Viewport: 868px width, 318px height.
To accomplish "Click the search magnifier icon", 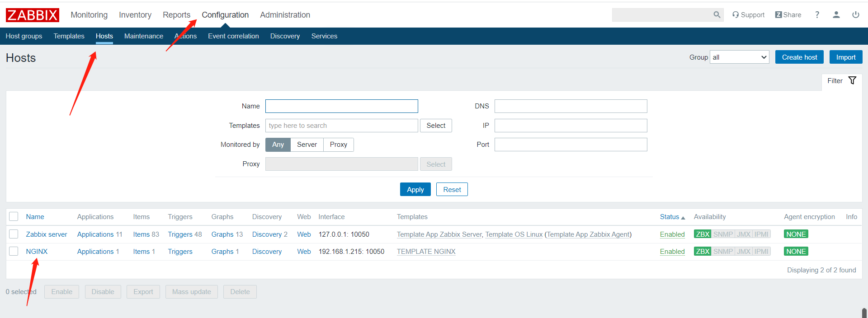I will coord(717,15).
